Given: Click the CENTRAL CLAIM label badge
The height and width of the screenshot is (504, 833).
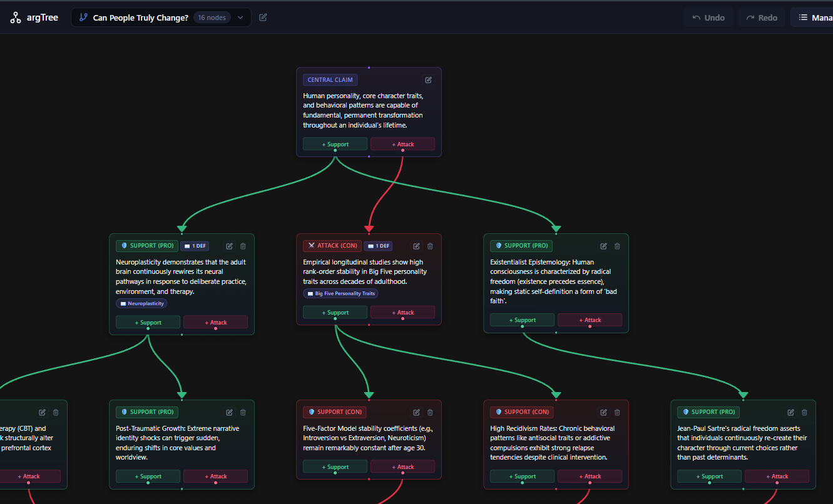Looking at the screenshot, I should point(330,80).
